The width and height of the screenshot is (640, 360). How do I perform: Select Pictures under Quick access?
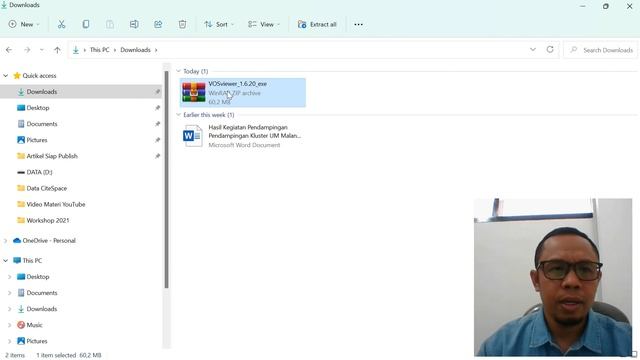click(37, 140)
